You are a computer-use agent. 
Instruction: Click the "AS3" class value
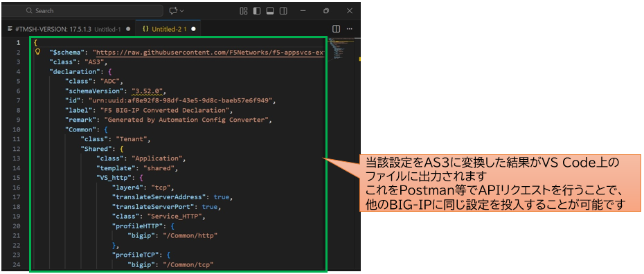(93, 62)
